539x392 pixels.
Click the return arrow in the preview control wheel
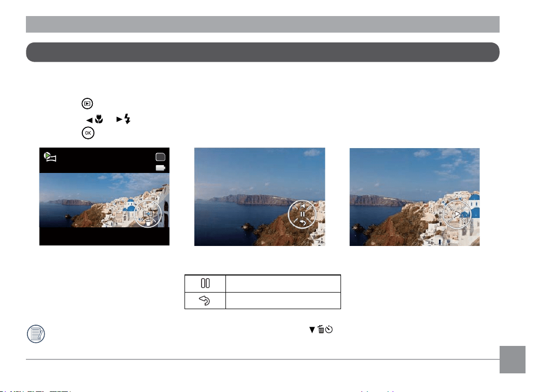click(x=303, y=223)
